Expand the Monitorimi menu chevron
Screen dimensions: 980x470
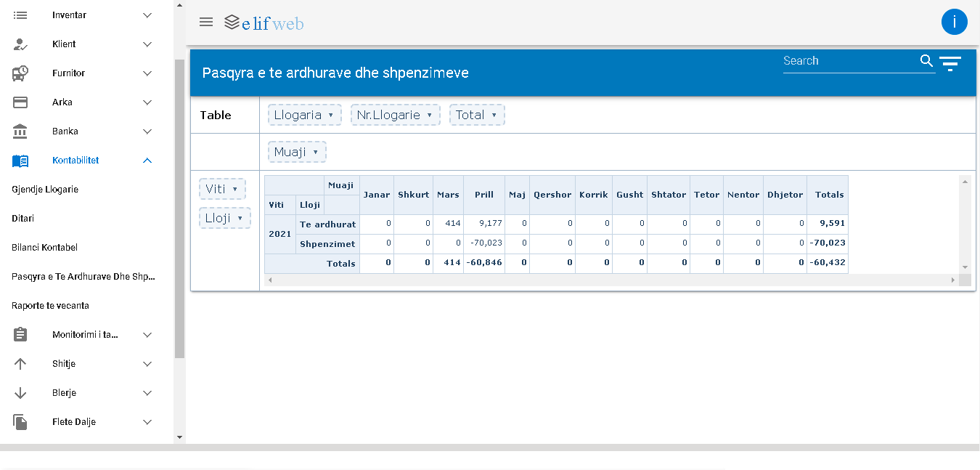click(x=147, y=335)
